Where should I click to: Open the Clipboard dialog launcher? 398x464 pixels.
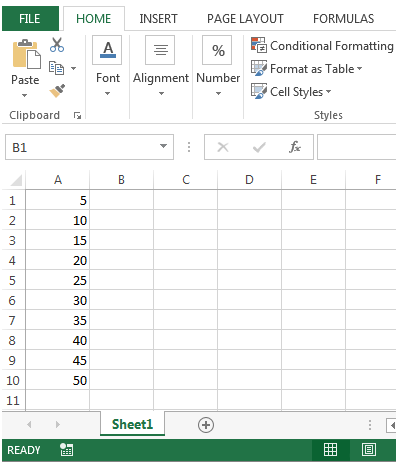point(77,116)
